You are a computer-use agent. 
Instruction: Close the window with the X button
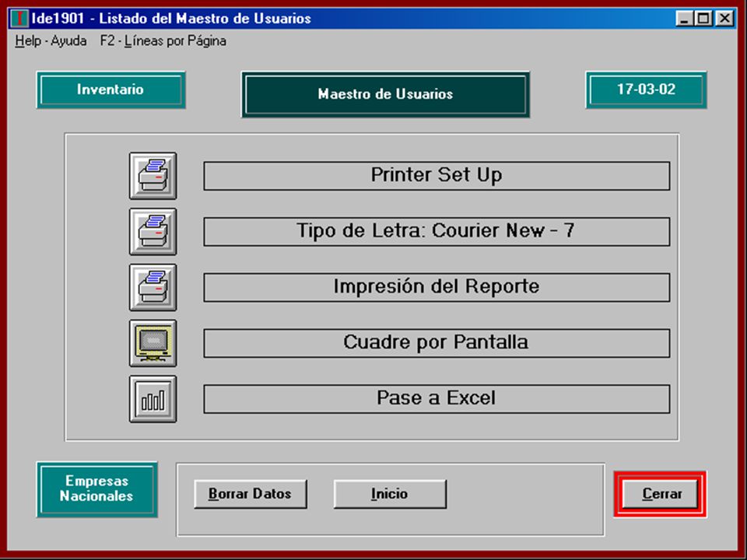724,19
